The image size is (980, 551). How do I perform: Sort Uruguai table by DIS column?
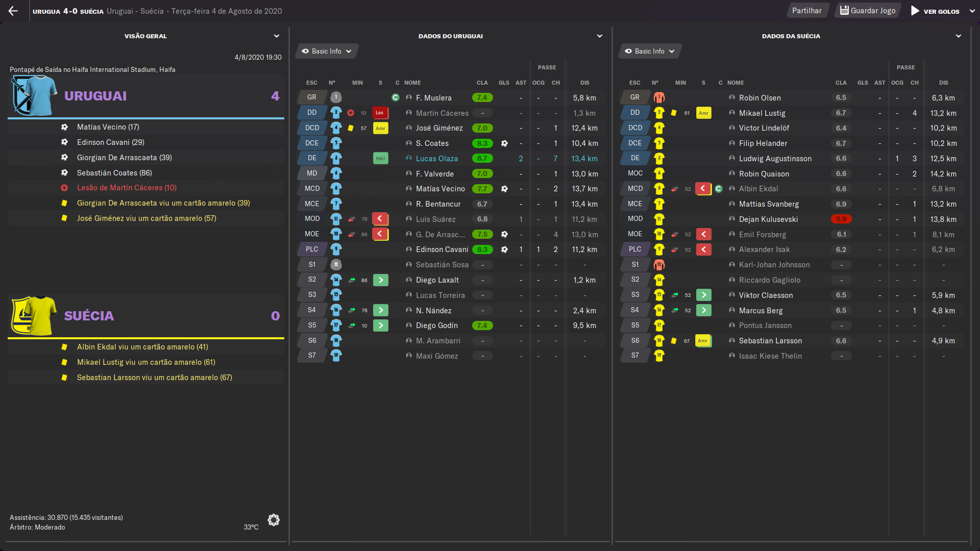pos(585,83)
